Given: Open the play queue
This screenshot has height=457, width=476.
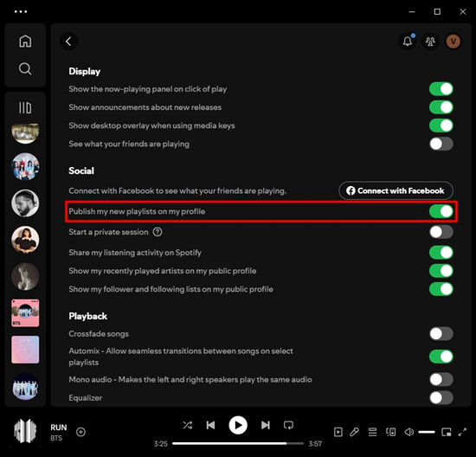Looking at the screenshot, I should [372, 432].
